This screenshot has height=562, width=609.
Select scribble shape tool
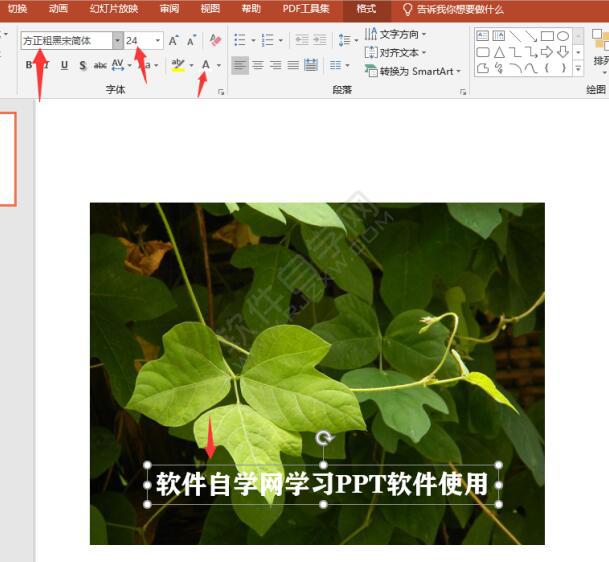click(499, 68)
